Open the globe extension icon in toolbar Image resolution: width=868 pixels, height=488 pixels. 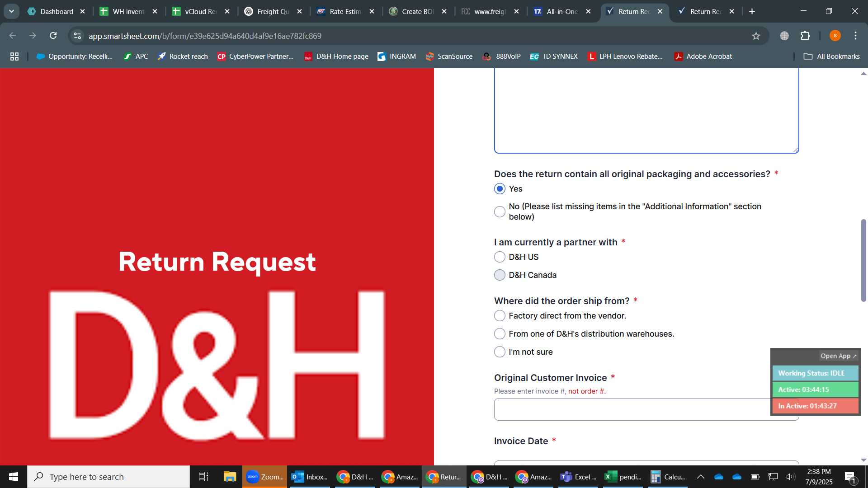(x=784, y=36)
